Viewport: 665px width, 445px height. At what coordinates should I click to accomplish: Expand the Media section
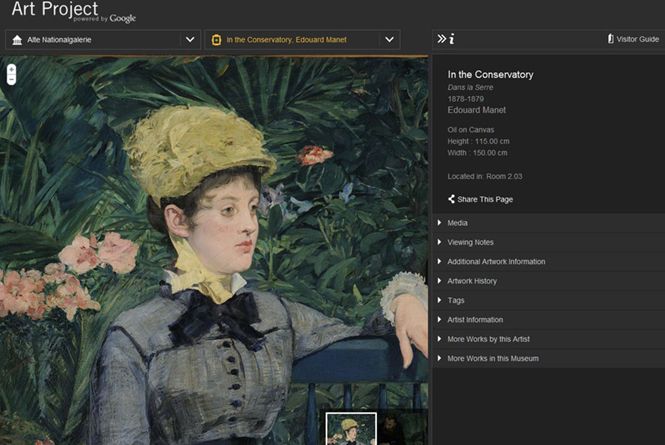457,223
